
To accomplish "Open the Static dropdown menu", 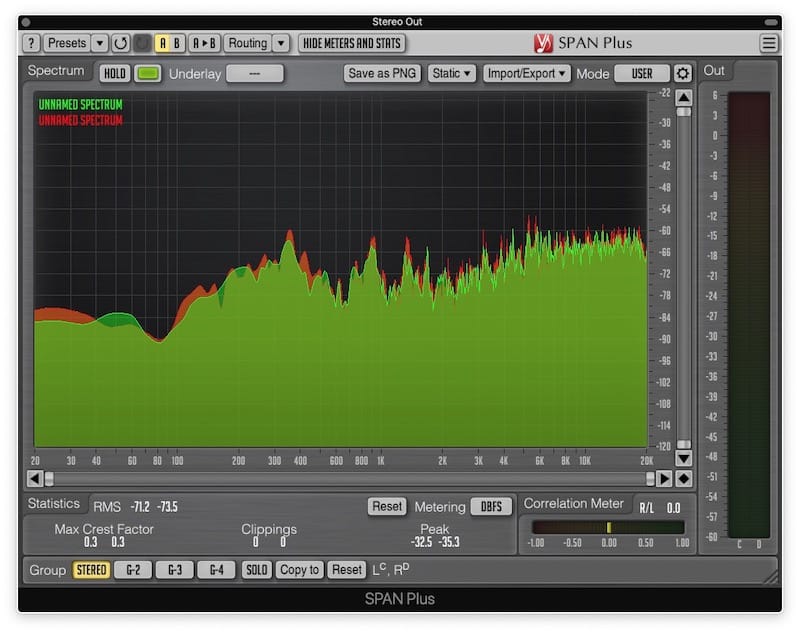I will tap(451, 73).
